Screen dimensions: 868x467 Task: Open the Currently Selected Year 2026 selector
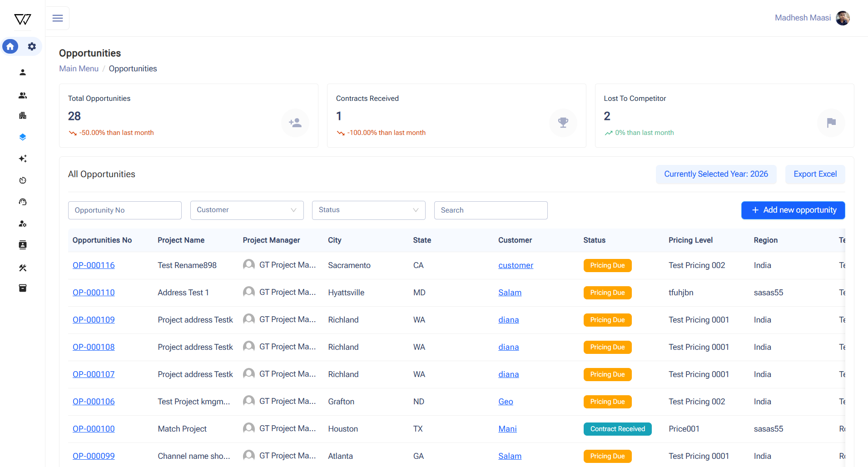click(x=716, y=174)
